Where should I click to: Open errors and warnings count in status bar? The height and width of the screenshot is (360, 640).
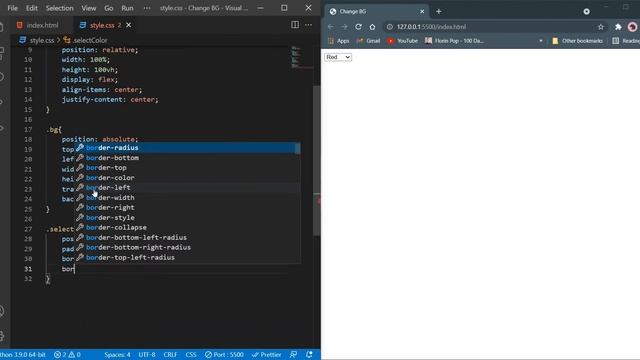click(67, 355)
